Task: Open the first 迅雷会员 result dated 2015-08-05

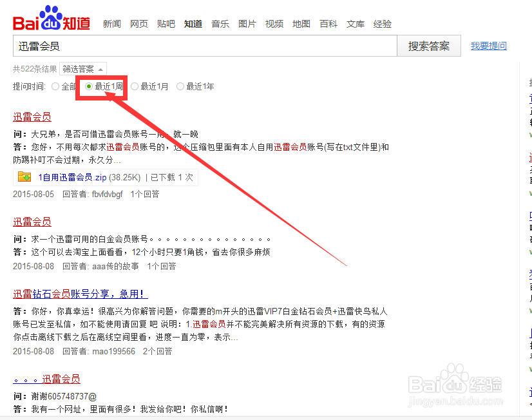Action: (x=32, y=117)
